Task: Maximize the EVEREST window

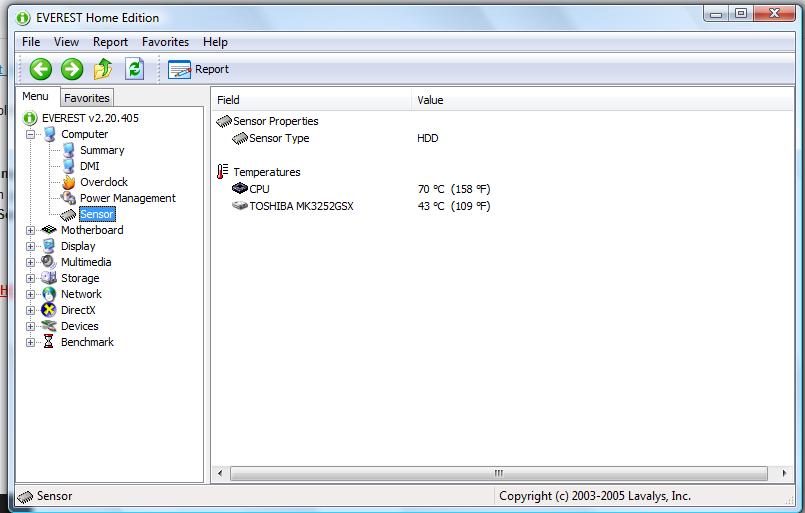Action: click(740, 13)
